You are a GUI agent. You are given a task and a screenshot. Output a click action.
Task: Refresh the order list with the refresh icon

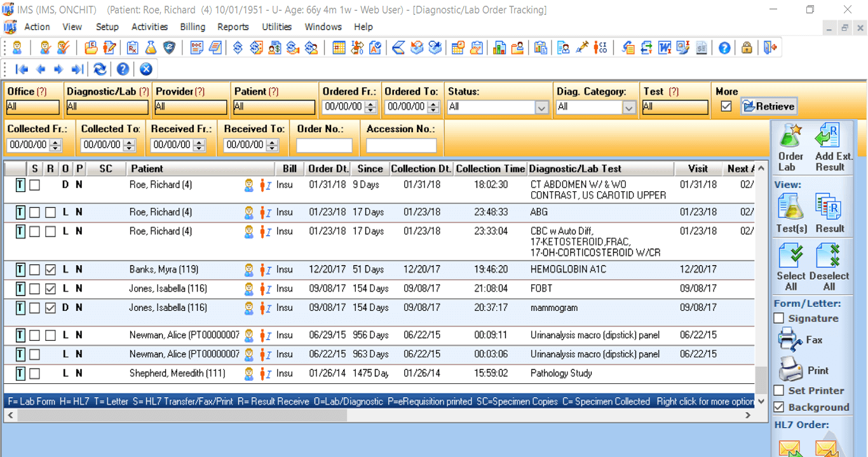tap(99, 69)
